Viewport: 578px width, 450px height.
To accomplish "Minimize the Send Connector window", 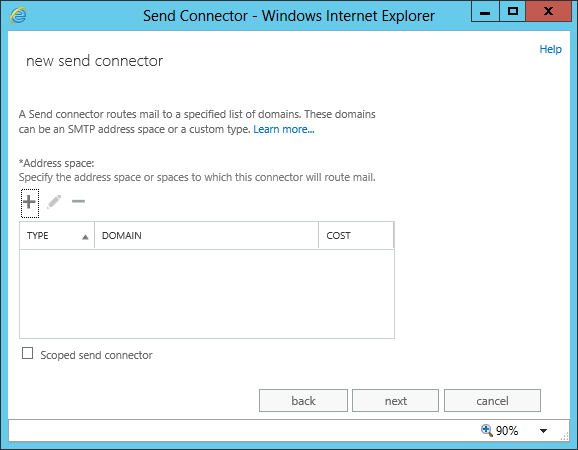I will (x=485, y=11).
